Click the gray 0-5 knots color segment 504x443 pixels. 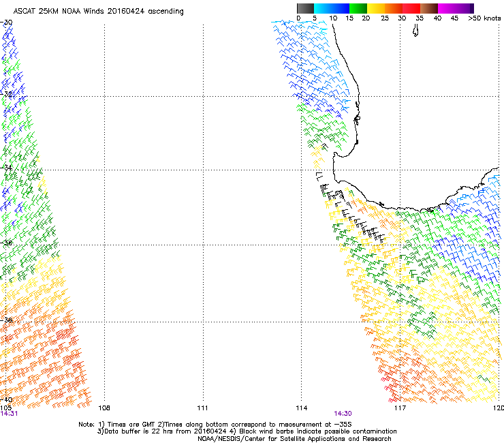[x=305, y=8]
